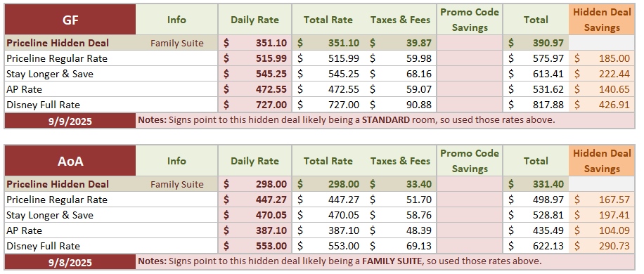Viewport: 644px width, 274px height.
Task: Select AoA Priceline Hidden Deal row label
Action: 58,184
